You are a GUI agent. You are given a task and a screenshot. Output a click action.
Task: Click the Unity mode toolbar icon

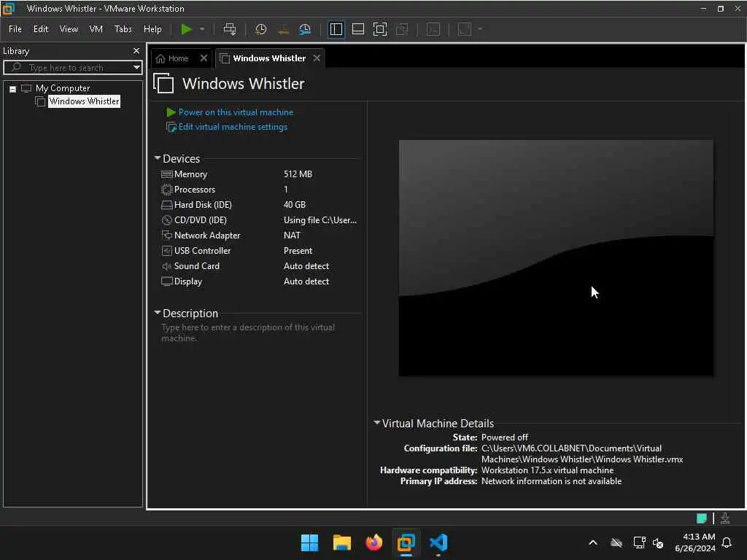tap(402, 29)
